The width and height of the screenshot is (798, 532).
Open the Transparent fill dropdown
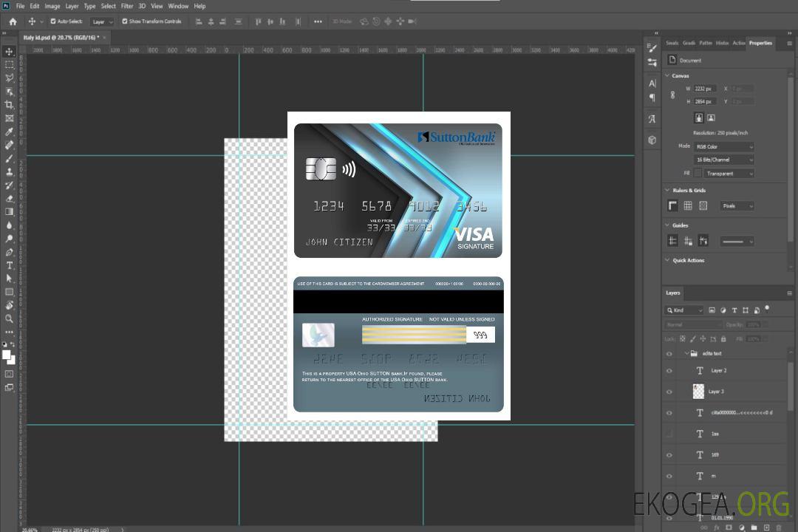[x=729, y=174]
